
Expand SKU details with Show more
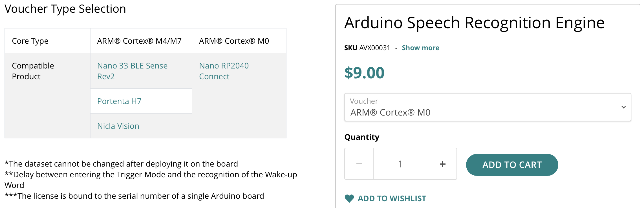[420, 48]
